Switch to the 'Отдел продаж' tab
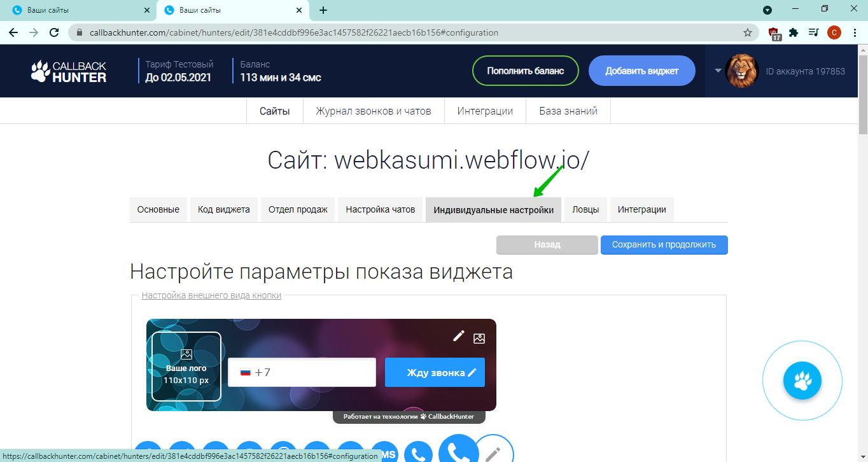 click(298, 209)
